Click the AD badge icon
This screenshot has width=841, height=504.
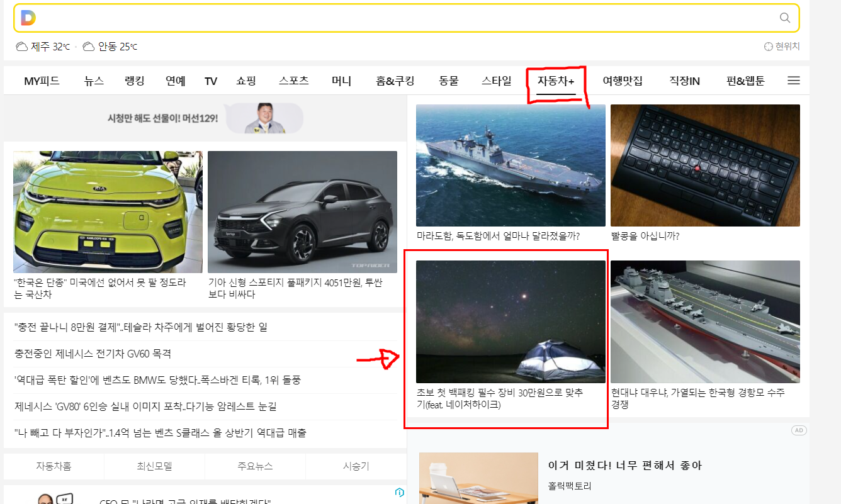click(799, 430)
